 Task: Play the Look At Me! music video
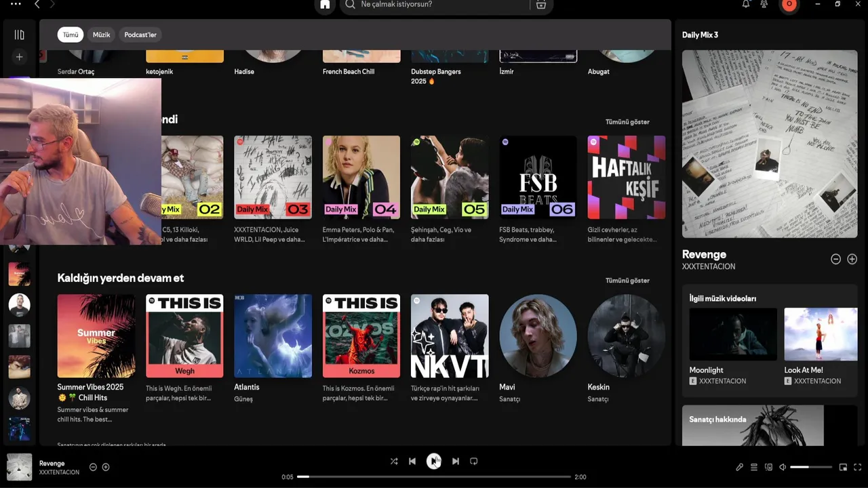tap(821, 334)
